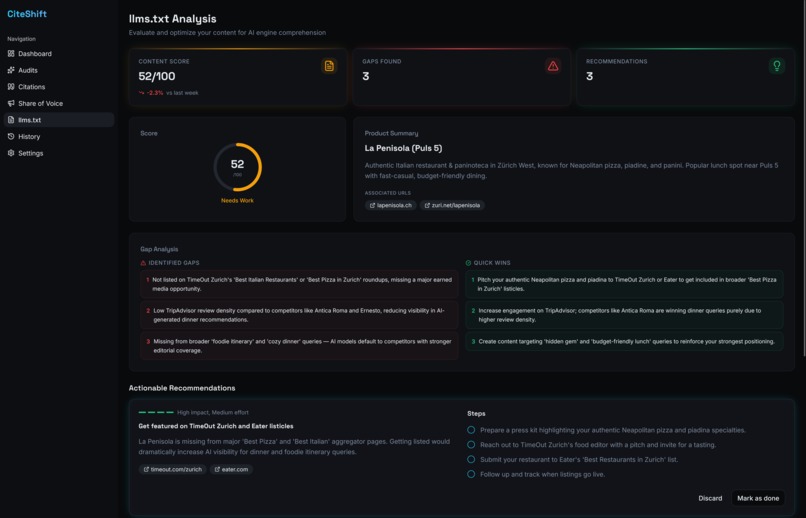
Task: Check 'Reach out to TimeOut Zurich's food editor' step
Action: (471, 445)
